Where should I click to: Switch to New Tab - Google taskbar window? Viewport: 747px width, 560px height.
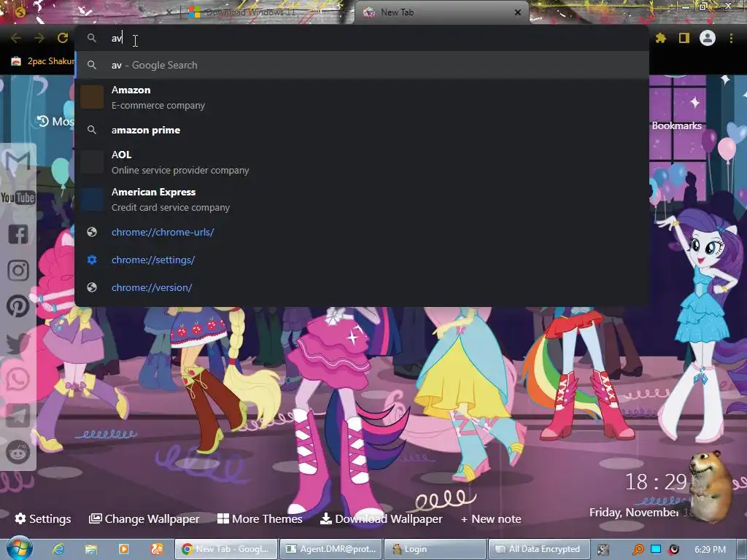pyautogui.click(x=226, y=549)
